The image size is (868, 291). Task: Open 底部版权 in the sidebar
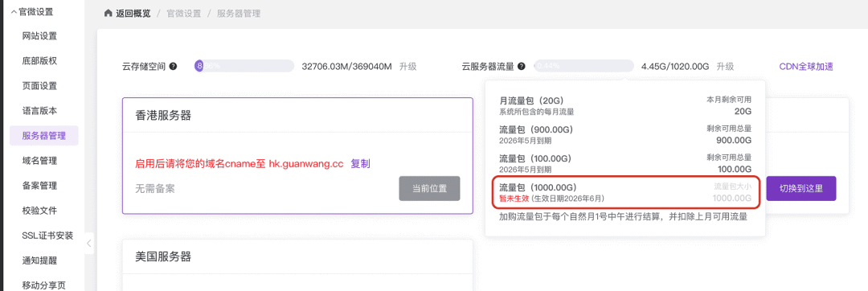(39, 61)
